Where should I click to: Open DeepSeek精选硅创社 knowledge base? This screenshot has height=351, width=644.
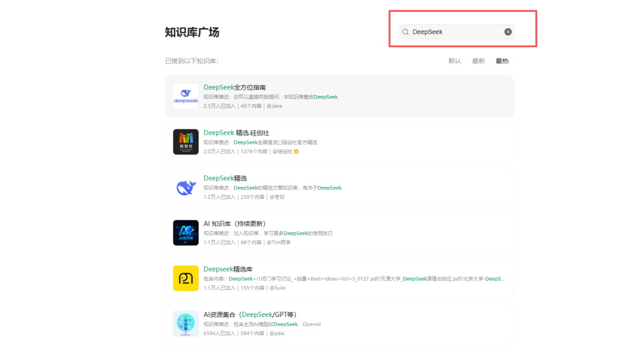click(x=234, y=133)
